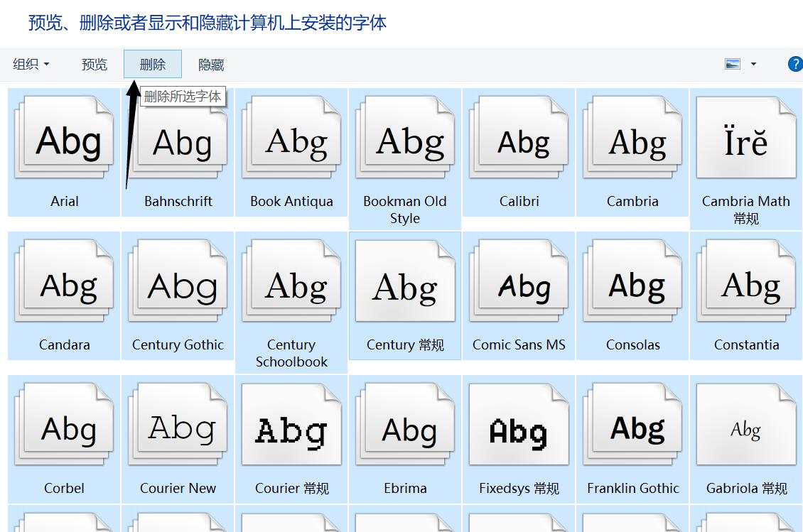Expand the view options dropdown arrow
This screenshot has height=532, width=803.
[753, 64]
